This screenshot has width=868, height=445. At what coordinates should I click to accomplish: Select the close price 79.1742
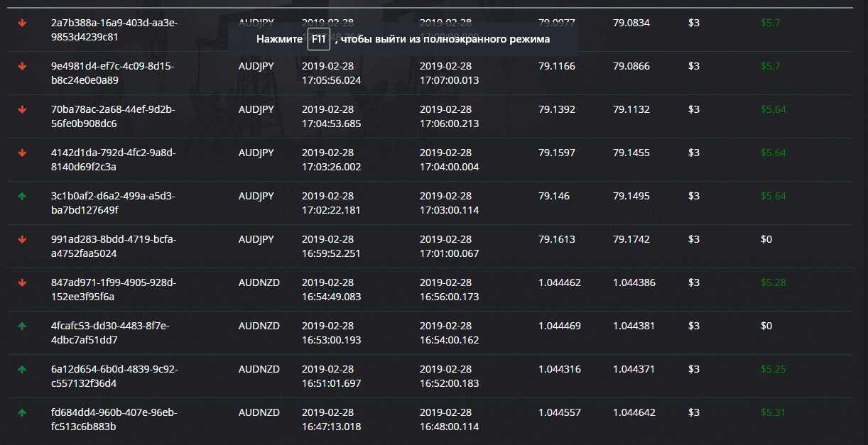(631, 239)
